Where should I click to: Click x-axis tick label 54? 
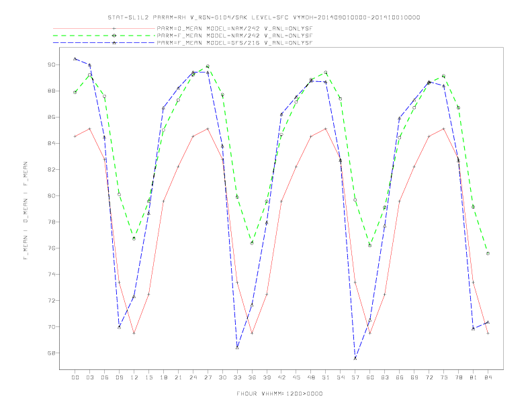pos(341,377)
